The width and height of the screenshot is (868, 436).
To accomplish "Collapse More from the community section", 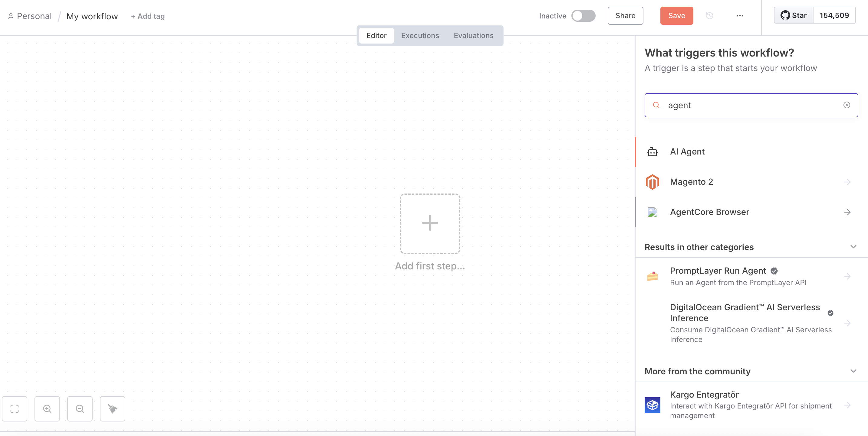I will click(853, 371).
